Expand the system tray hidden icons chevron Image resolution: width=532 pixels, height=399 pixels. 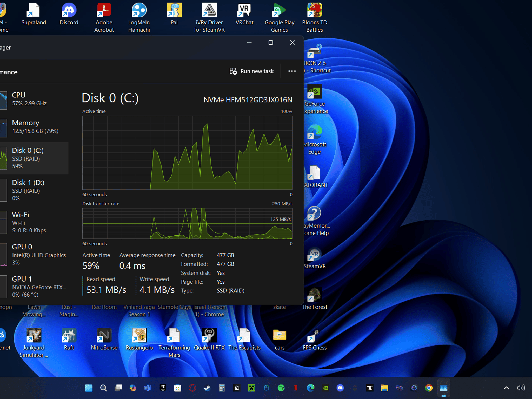pos(506,388)
